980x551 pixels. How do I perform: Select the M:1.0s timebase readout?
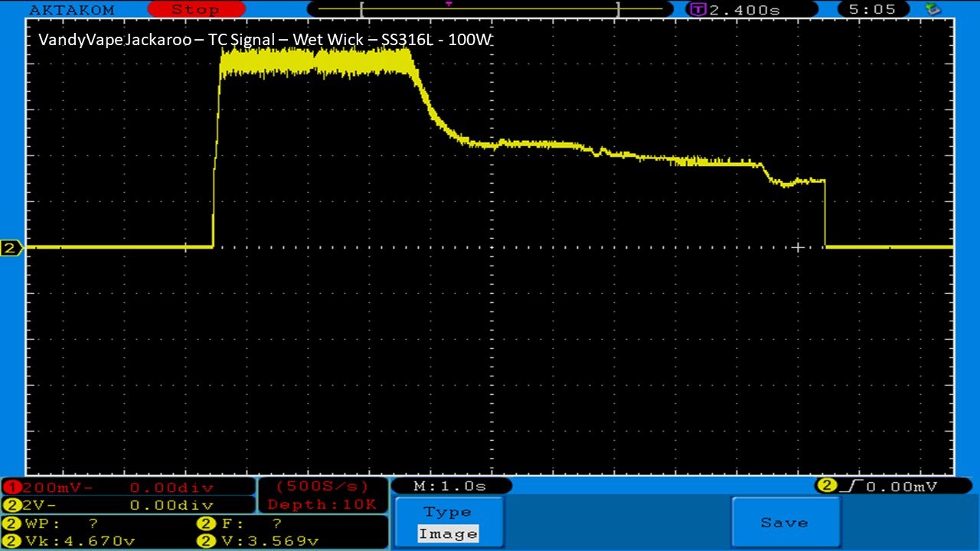[450, 486]
